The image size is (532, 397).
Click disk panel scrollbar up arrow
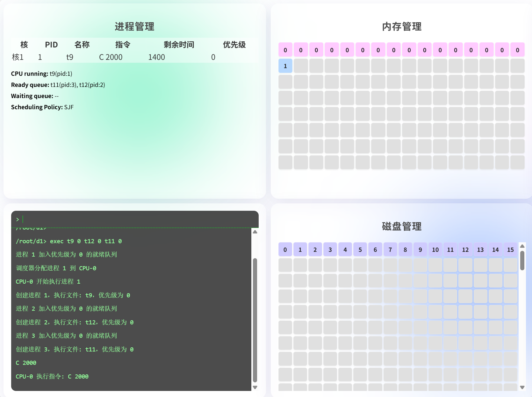pos(522,246)
